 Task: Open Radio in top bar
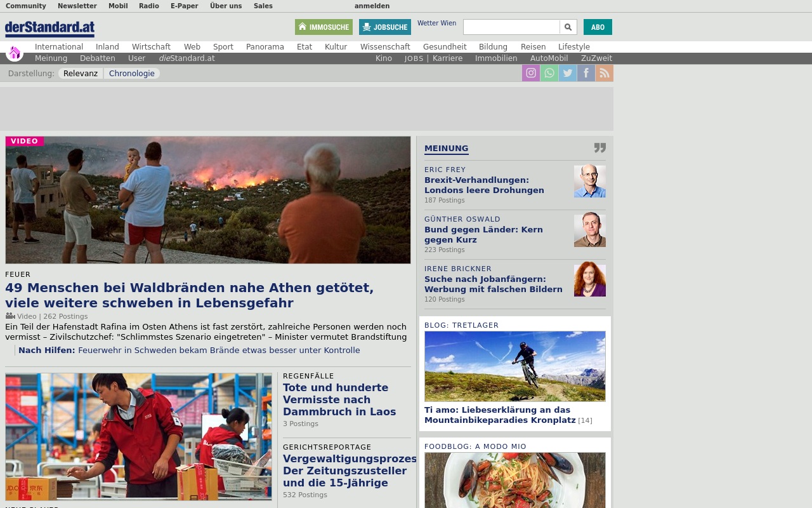click(x=149, y=6)
